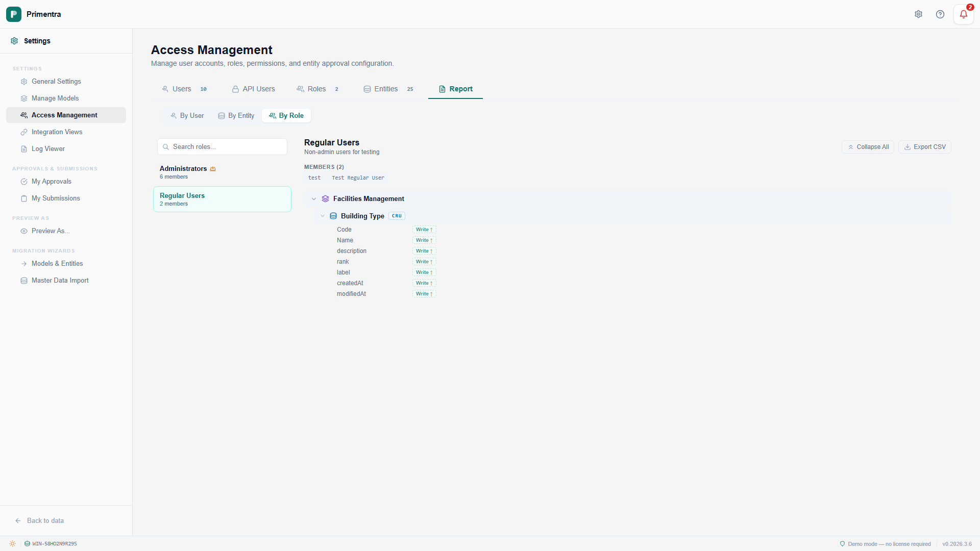Select the By Role view toggle
The image size is (980, 551).
(286, 116)
